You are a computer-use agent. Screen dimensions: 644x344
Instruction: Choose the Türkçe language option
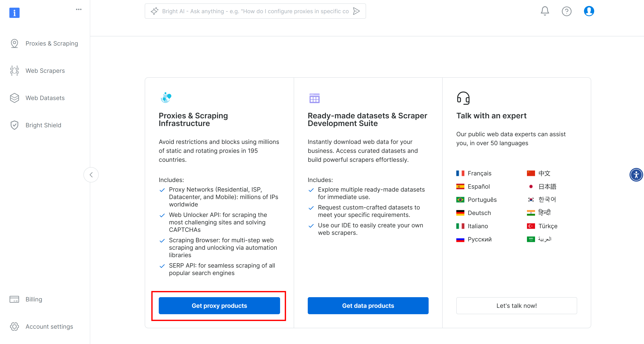click(548, 226)
